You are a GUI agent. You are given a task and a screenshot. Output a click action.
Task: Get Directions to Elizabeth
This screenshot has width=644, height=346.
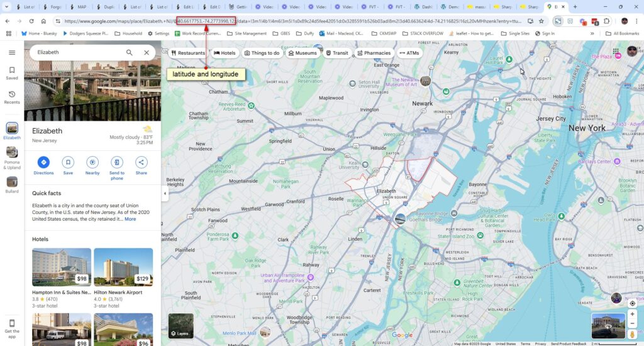(43, 162)
